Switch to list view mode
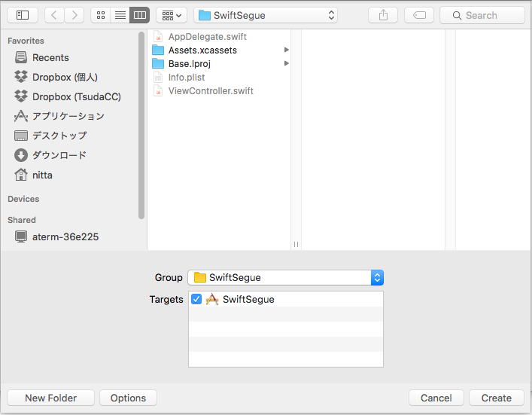The image size is (532, 415). click(120, 15)
